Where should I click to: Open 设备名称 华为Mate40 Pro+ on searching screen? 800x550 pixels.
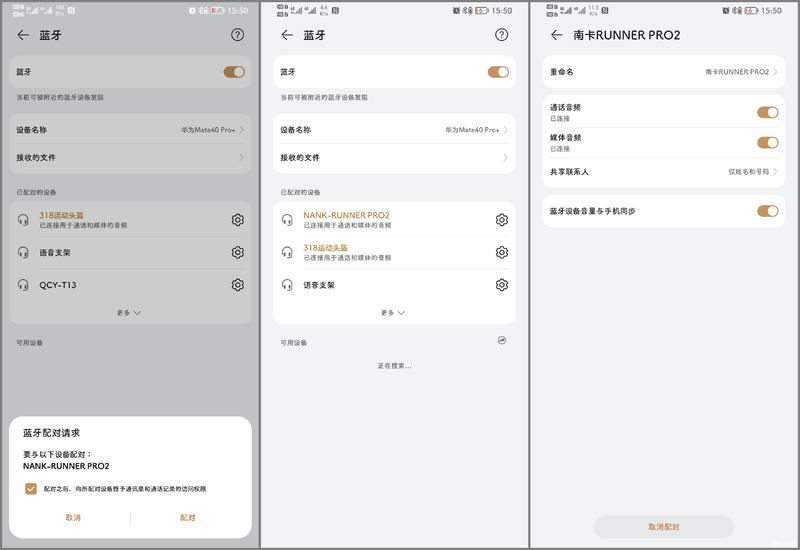pyautogui.click(x=394, y=130)
